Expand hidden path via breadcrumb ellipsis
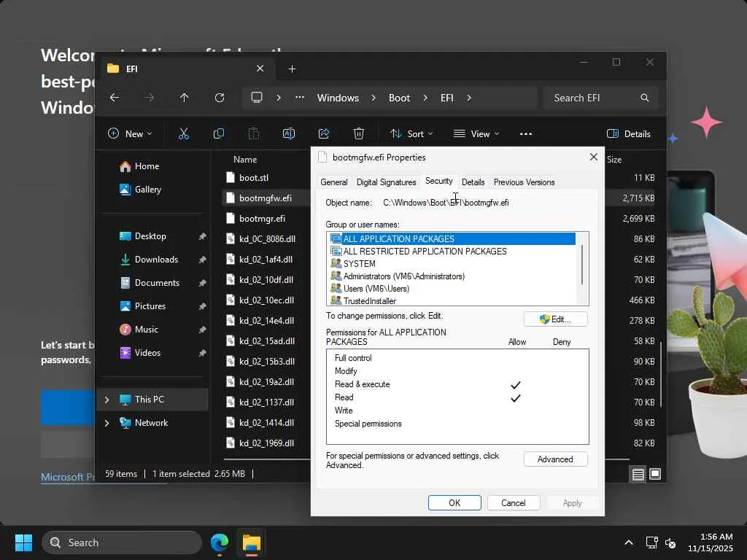Viewport: 747px width, 560px height. click(300, 98)
